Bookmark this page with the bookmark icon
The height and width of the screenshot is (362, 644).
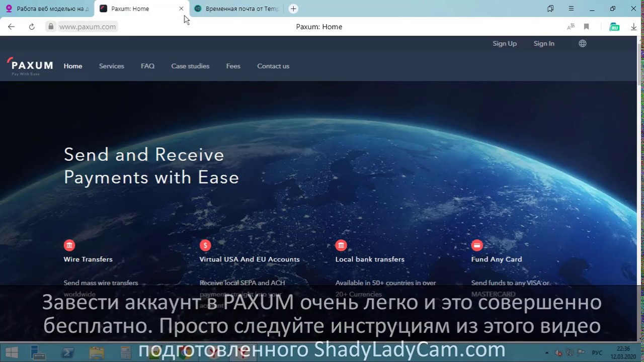(586, 27)
